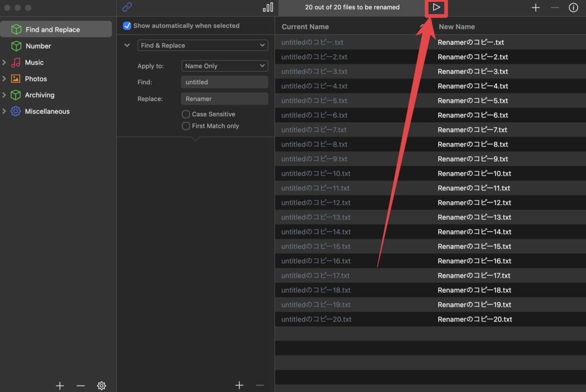Select the Number renamerlet in sidebar
The image size is (586, 392).
[x=38, y=46]
